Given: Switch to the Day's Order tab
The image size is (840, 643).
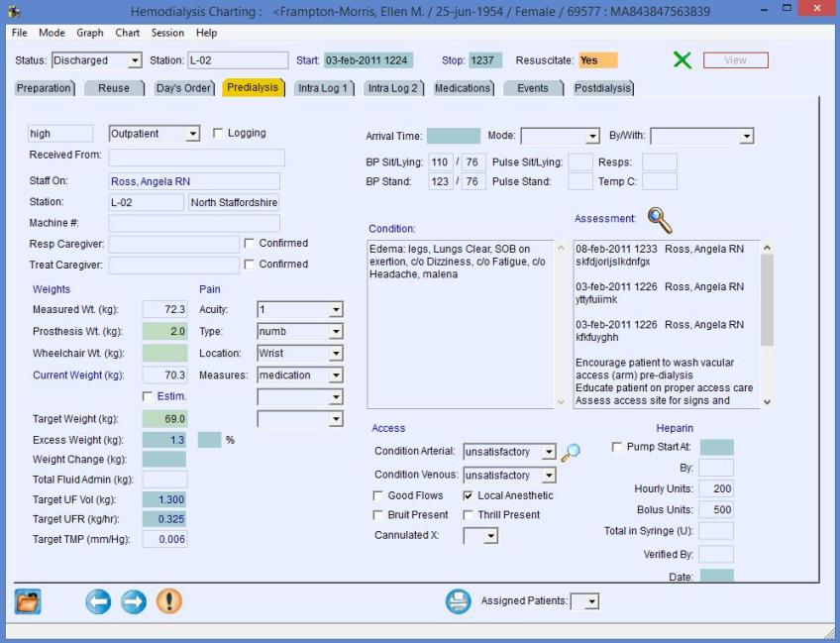Looking at the screenshot, I should 183,88.
